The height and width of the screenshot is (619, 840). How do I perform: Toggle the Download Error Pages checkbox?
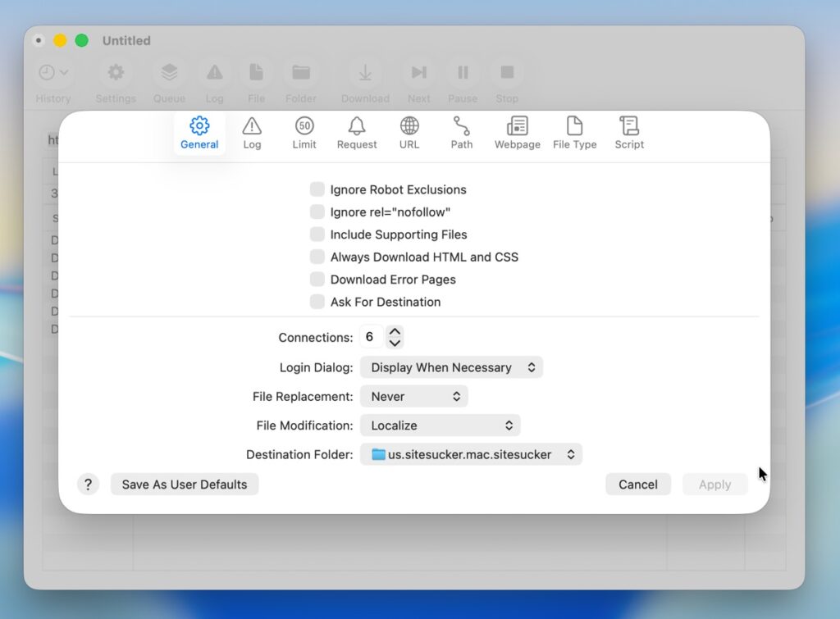317,280
